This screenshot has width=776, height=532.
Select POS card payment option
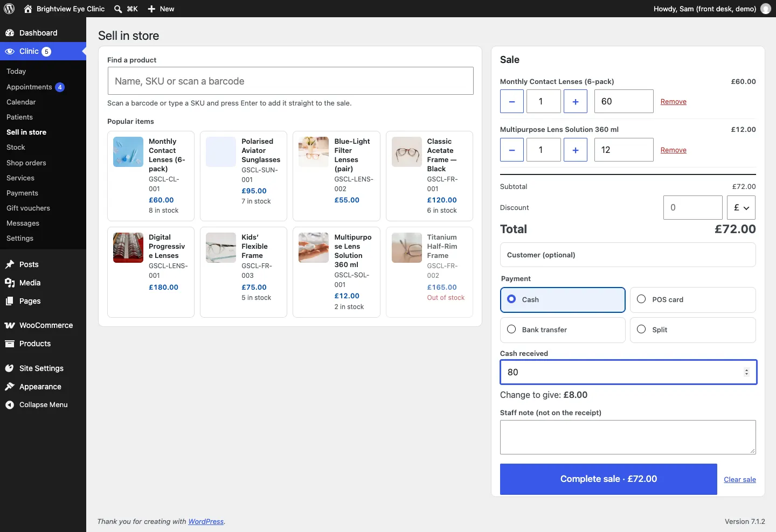pyautogui.click(x=693, y=300)
